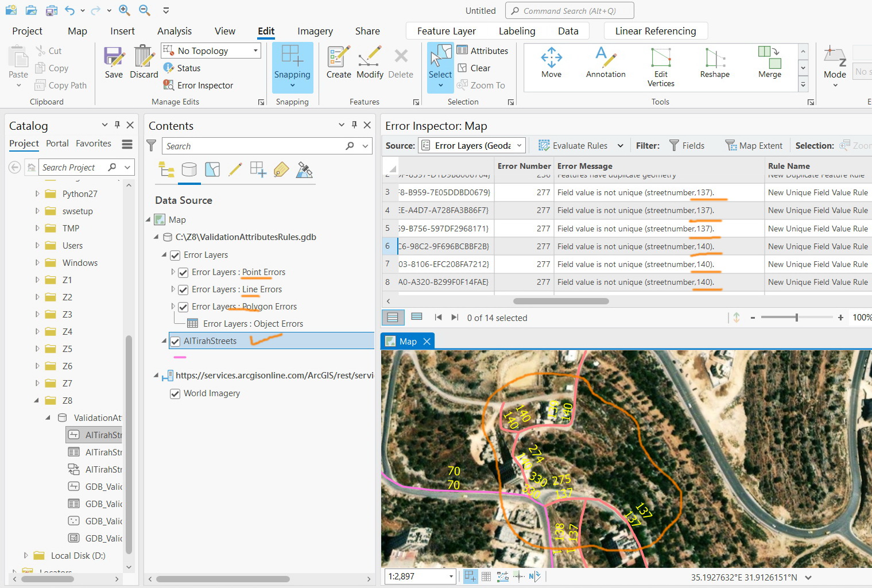Open the Linear Referencing ribbon tab
The width and height of the screenshot is (872, 588).
coord(655,31)
